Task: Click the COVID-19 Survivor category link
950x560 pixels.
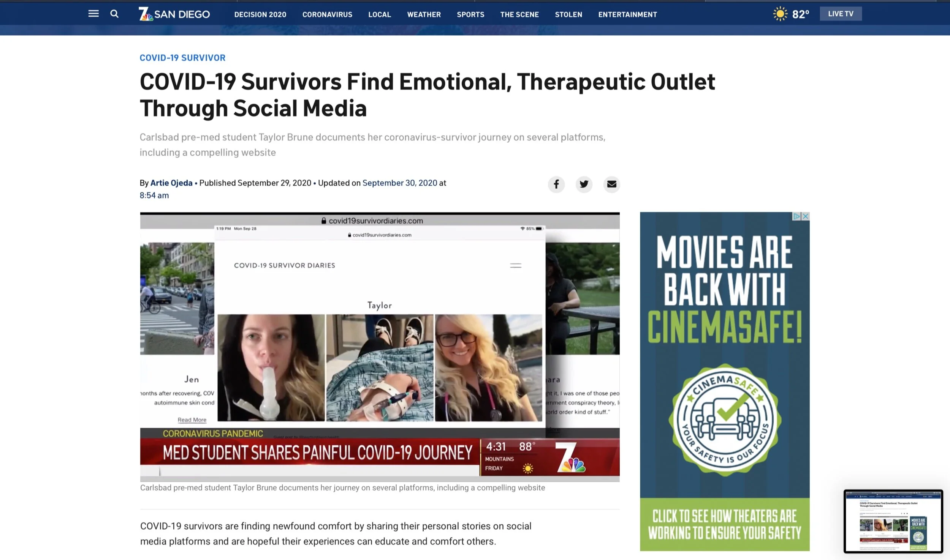Action: [x=182, y=58]
